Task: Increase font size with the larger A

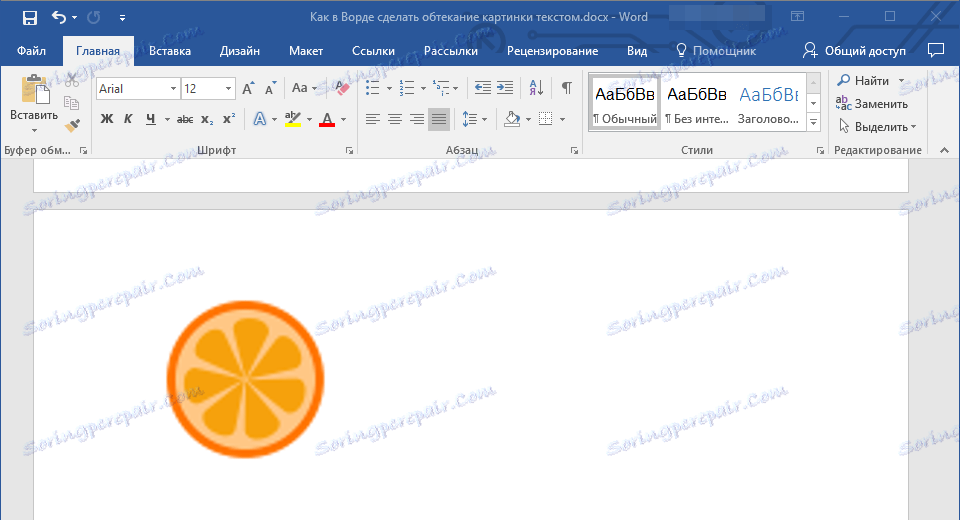Action: coord(248,89)
